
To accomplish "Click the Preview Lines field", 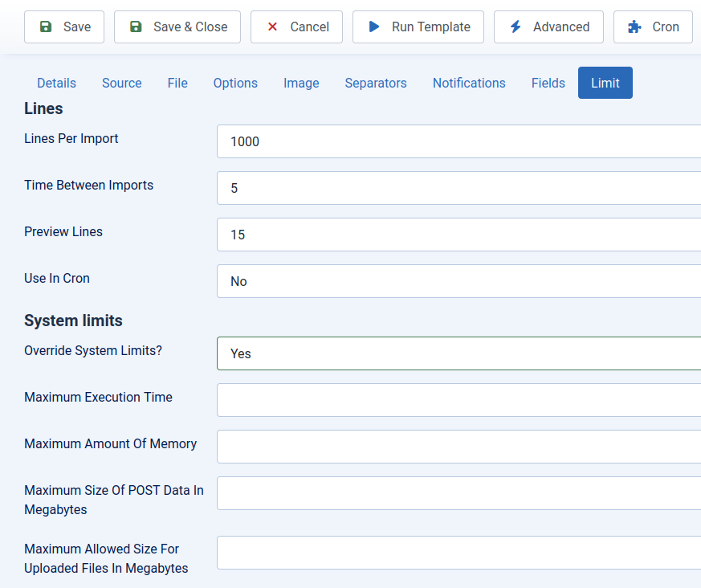I will point(458,235).
